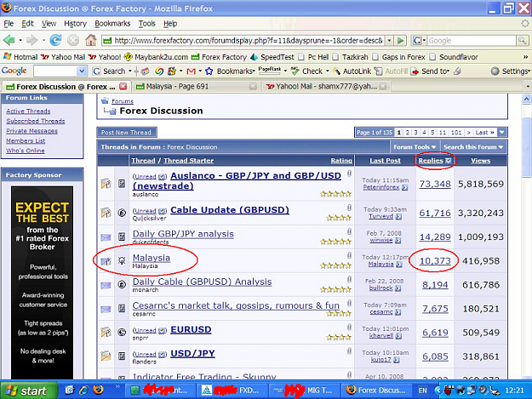Screen dimensions: 532x399
Task: Jump to first unread in EURUSD thread
Action: pos(163,331)
